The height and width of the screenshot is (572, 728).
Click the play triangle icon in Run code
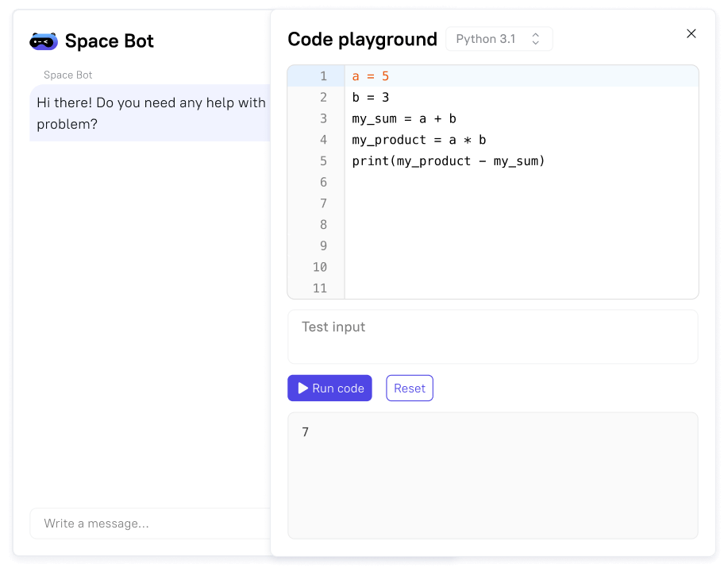click(x=302, y=388)
